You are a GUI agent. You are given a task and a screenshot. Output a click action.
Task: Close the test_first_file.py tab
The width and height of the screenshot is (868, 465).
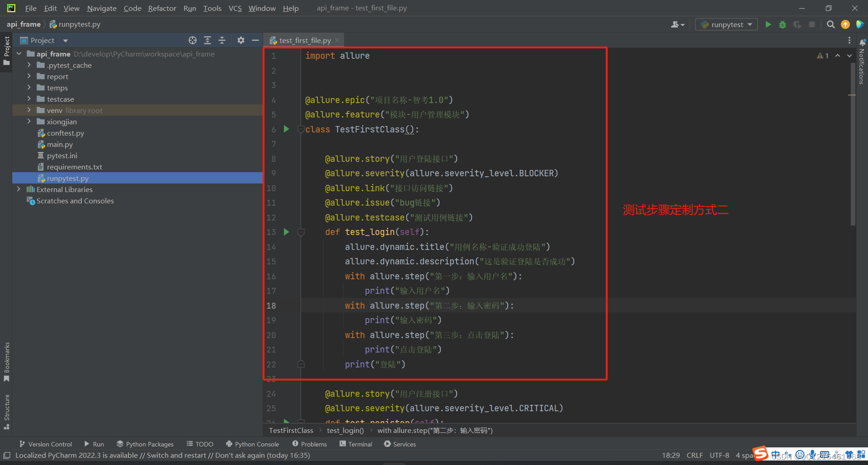pos(337,40)
